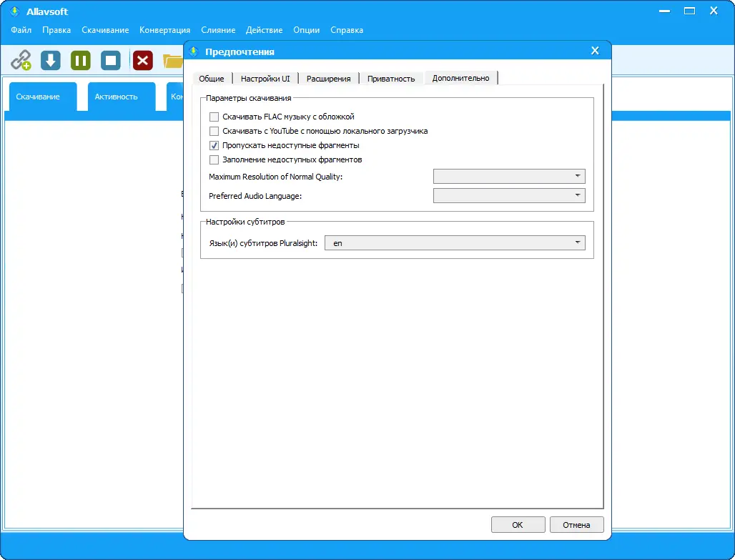Disable Пропускать недоступные фрагменты
This screenshot has width=735, height=560.
point(214,145)
